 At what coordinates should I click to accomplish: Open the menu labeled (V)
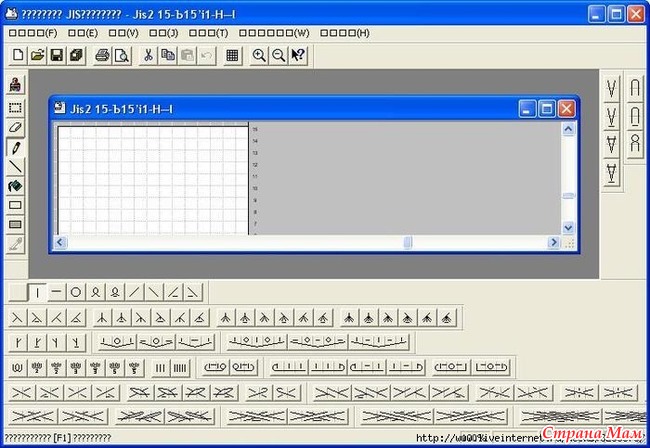[x=124, y=33]
